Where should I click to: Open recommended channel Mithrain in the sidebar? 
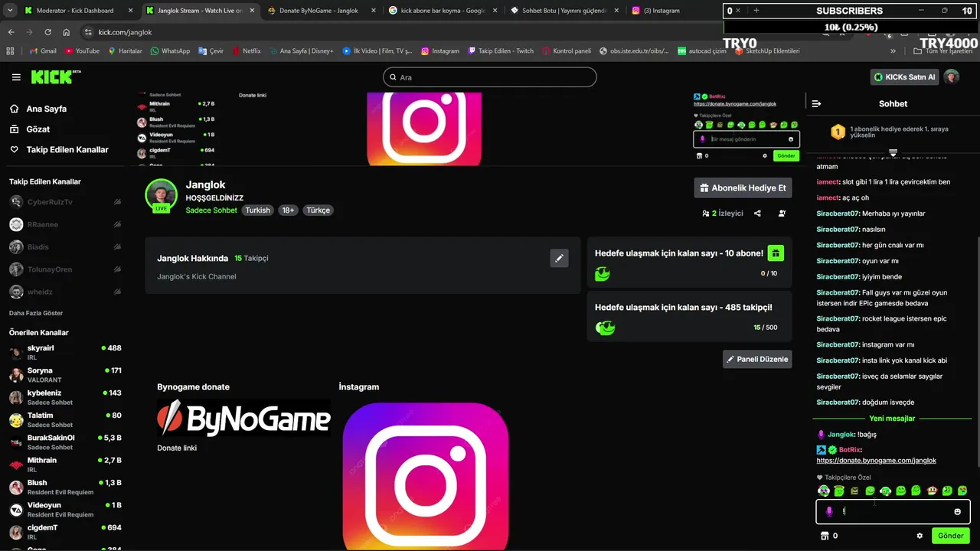pyautogui.click(x=65, y=465)
